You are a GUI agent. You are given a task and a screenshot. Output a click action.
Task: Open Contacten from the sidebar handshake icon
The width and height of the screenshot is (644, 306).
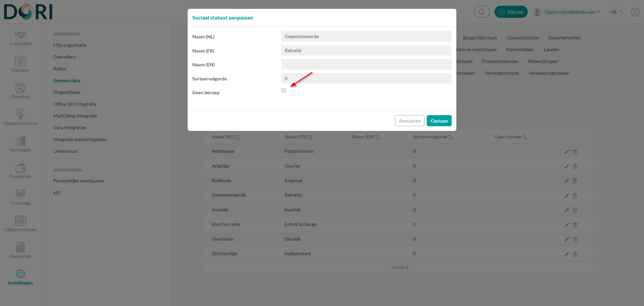[x=20, y=35]
